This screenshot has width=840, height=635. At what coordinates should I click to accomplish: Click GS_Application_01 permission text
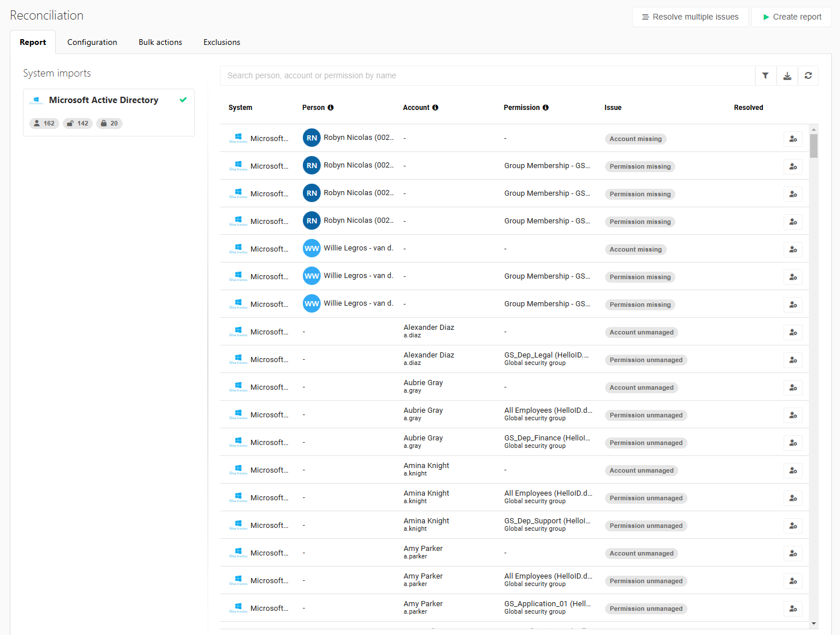(548, 604)
